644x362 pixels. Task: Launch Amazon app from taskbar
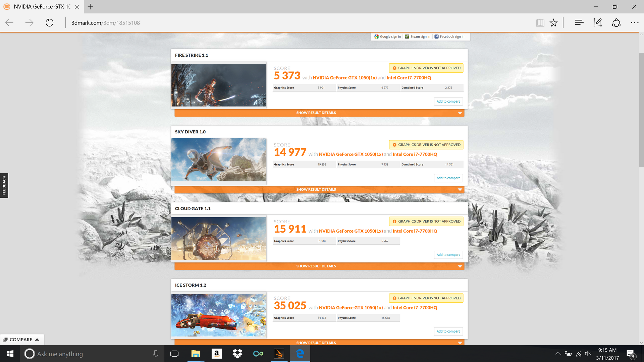pyautogui.click(x=217, y=354)
